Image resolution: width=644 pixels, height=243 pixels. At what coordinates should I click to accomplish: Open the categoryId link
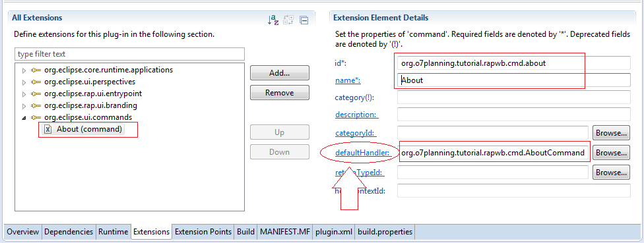tap(356, 133)
